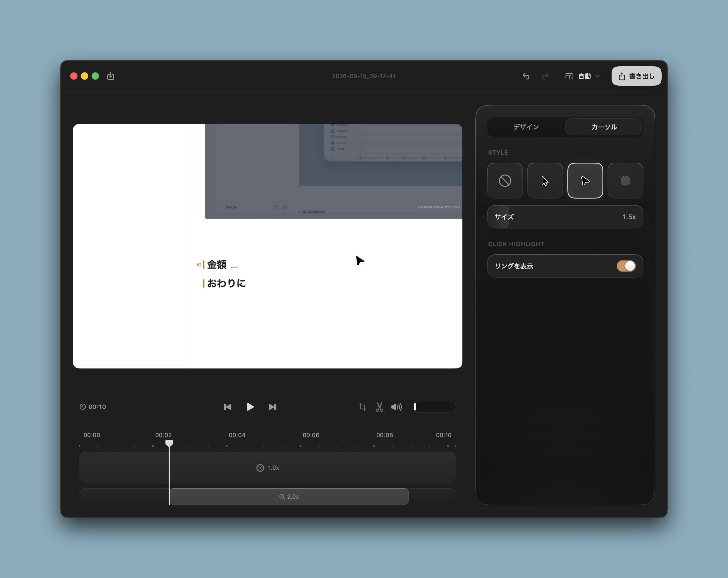Switch to the カーソル tab
The height and width of the screenshot is (578, 728).
click(604, 127)
